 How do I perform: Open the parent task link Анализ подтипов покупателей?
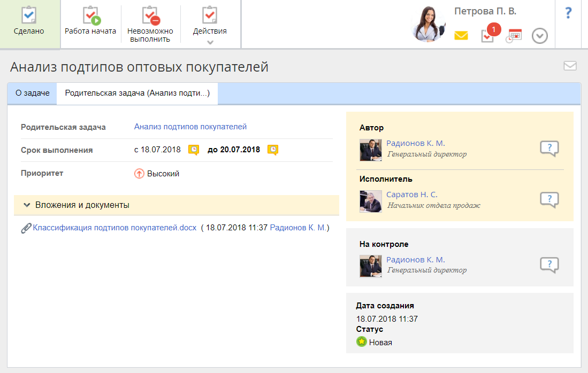(190, 127)
